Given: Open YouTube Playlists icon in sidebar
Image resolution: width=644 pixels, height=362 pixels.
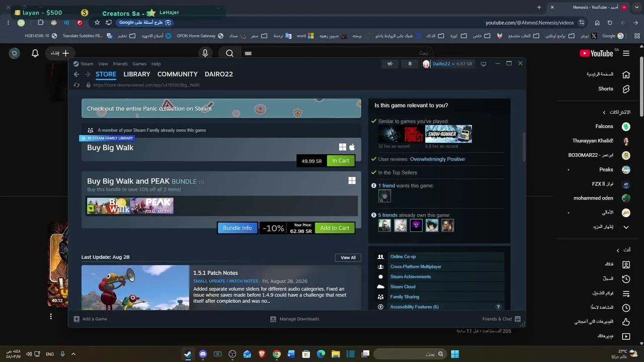Looking at the screenshot, I should (626, 293).
